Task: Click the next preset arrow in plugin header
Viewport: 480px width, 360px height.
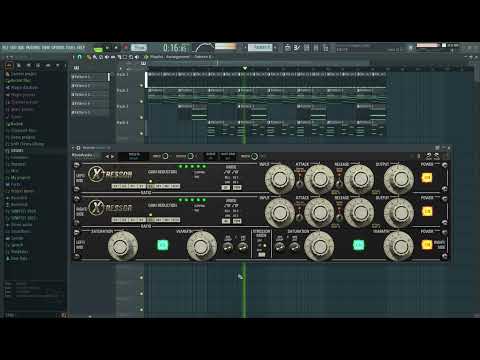Action: click(113, 156)
